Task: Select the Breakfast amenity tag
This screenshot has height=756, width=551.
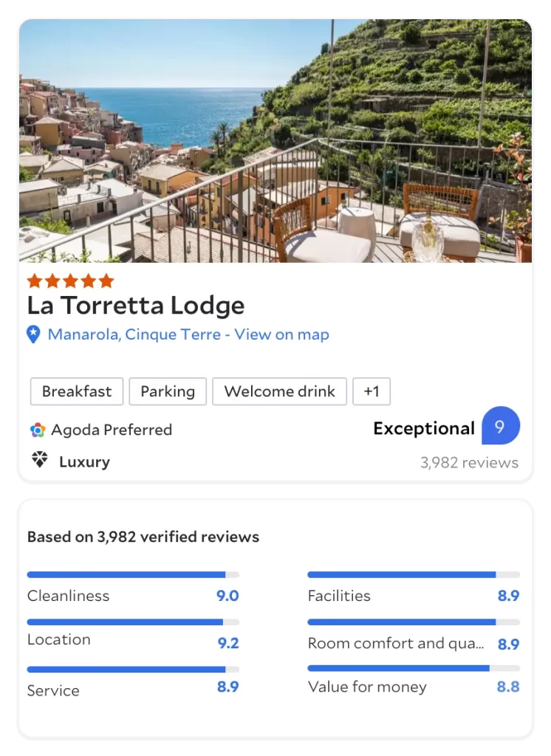Action: click(77, 391)
